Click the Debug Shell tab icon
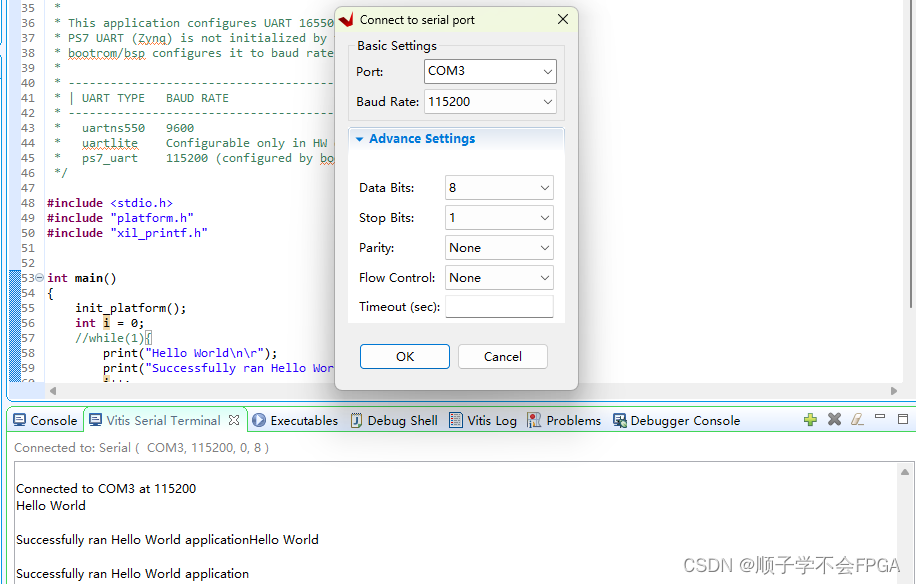Viewport: 916px width, 584px height. 356,420
